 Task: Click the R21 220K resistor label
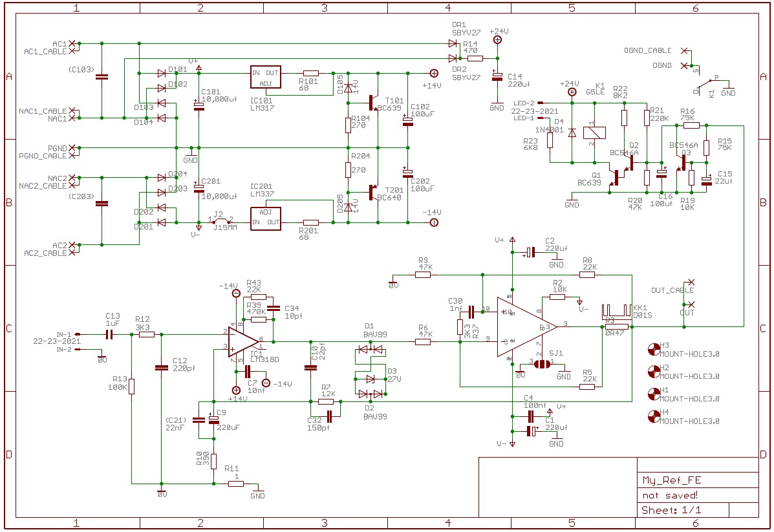point(660,114)
